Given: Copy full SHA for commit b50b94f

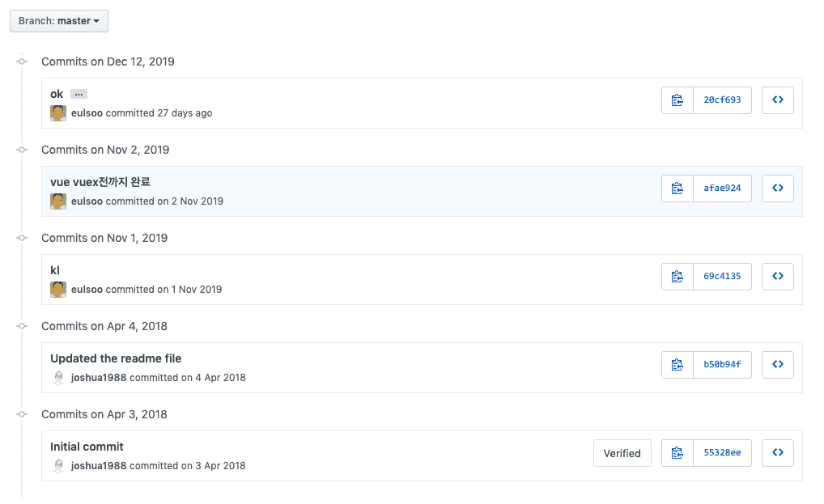Looking at the screenshot, I should coord(677,365).
